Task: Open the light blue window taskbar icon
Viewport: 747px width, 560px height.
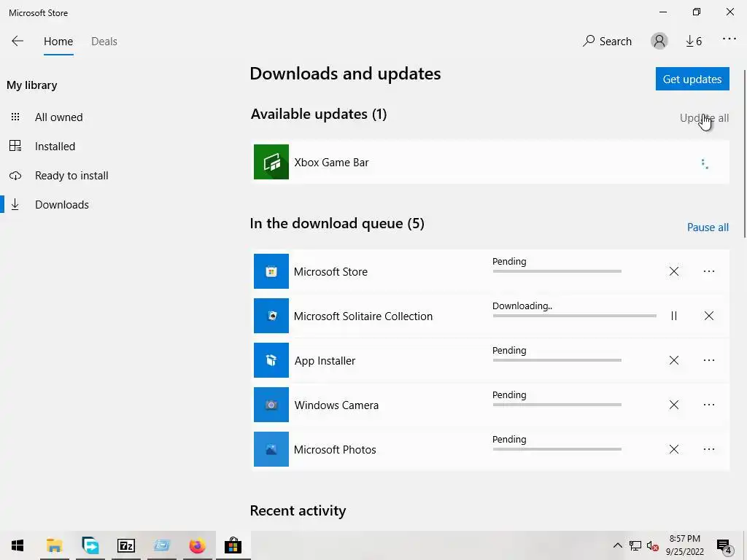Action: (162, 545)
